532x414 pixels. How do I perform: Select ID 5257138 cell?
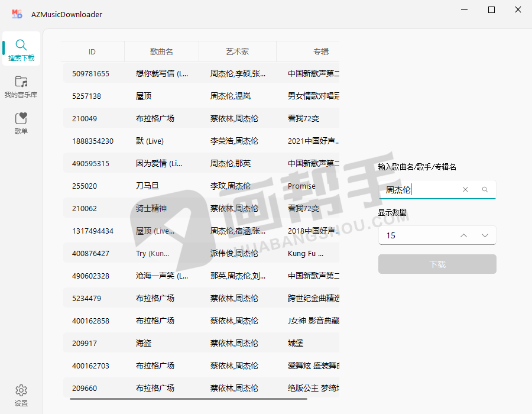[86, 96]
